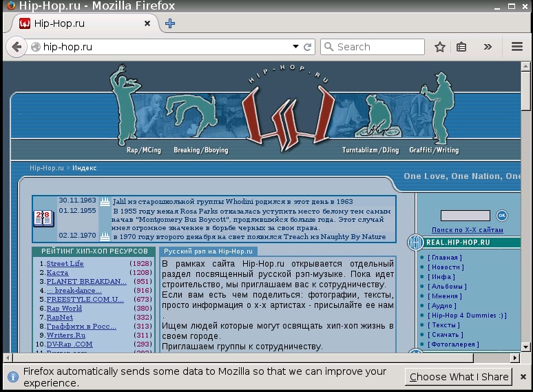Open [ Мнения ] sidebar link
Viewport: 533px width, 392px height.
click(445, 296)
